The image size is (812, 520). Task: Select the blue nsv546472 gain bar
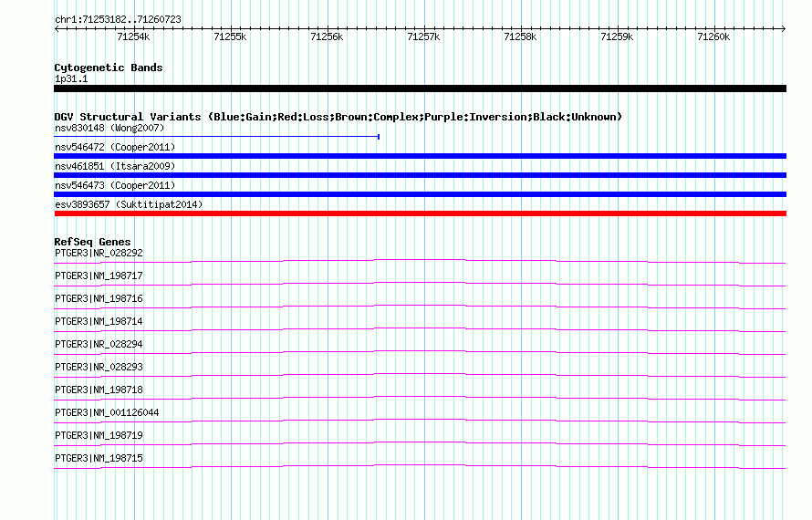pyautogui.click(x=420, y=156)
